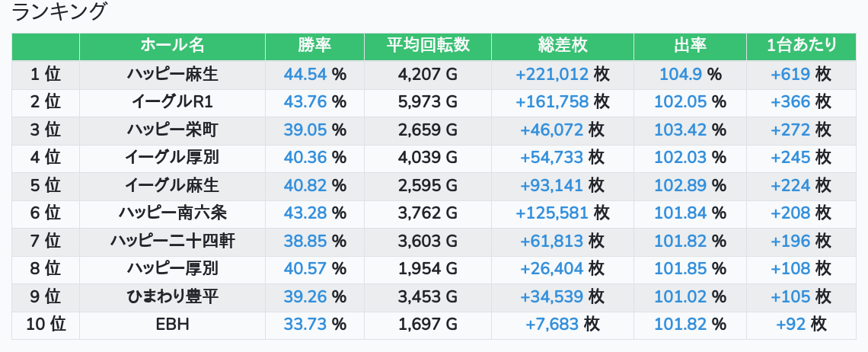
Task: Sort by the 1台あたり column header
Action: (802, 46)
